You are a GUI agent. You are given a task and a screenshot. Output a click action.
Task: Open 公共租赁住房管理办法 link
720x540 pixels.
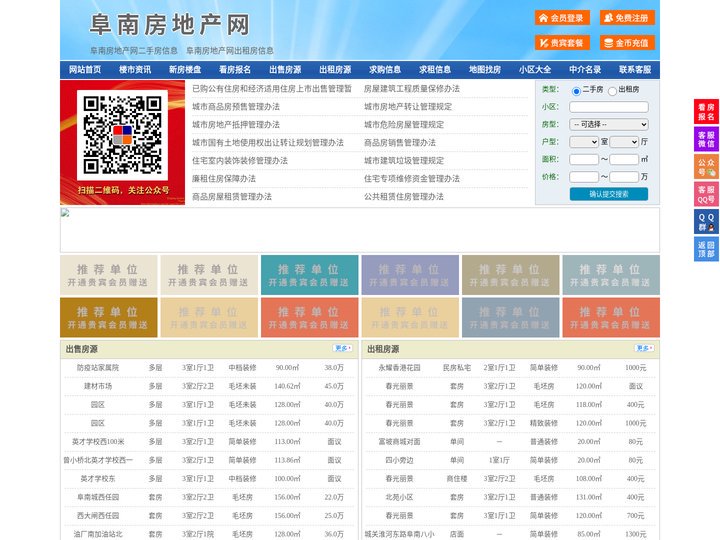click(404, 197)
